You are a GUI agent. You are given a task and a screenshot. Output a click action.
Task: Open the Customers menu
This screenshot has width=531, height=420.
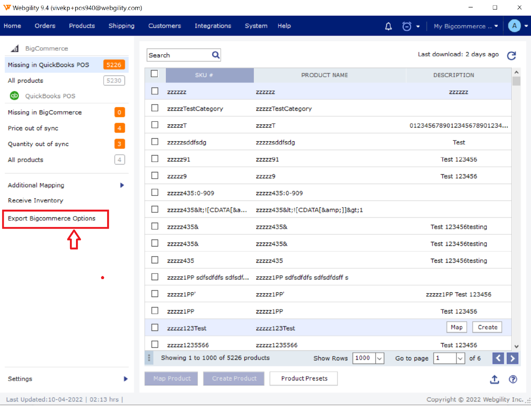(165, 26)
